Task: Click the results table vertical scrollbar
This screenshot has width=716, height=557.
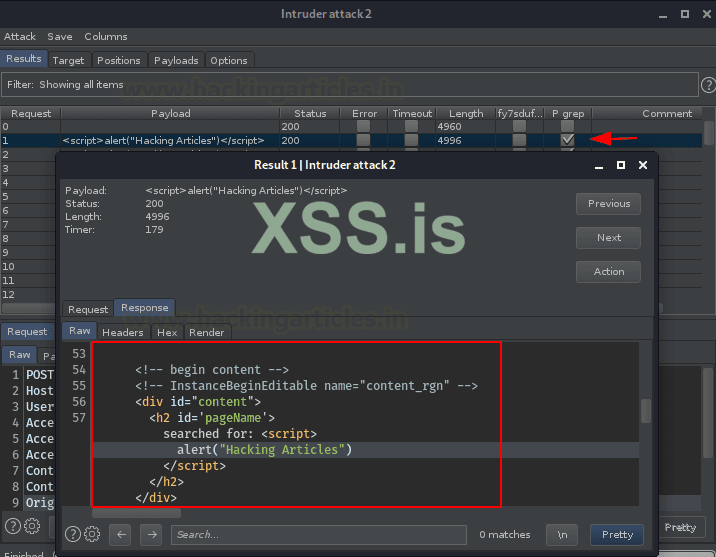Action: coord(708,132)
